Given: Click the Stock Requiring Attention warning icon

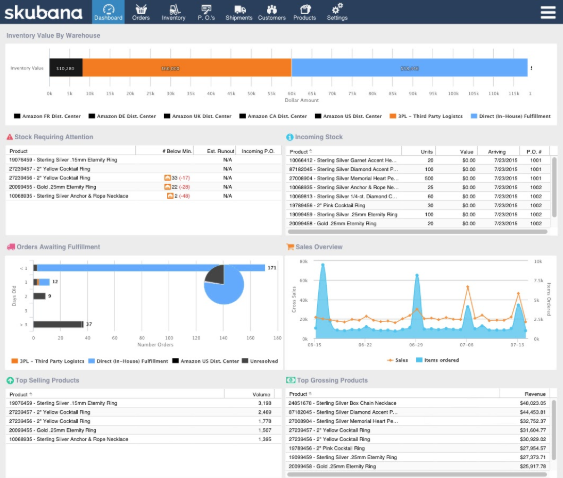Looking at the screenshot, I should (x=10, y=137).
